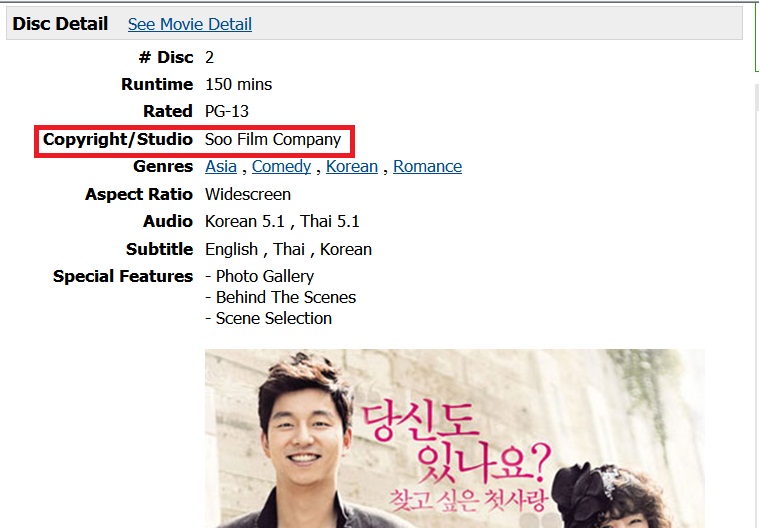Click the pink Korean title on the poster
This screenshot has width=759, height=528.
tap(456, 457)
